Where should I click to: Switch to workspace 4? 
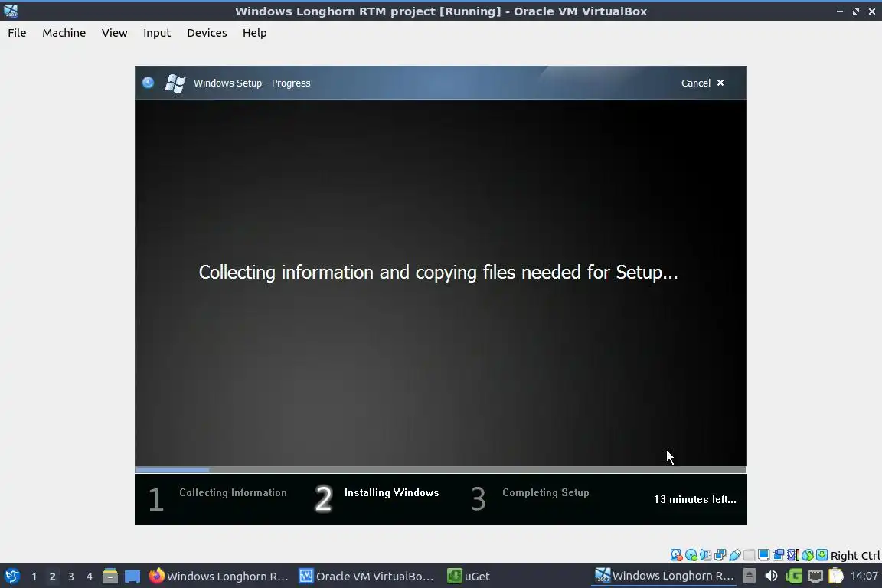click(x=90, y=577)
